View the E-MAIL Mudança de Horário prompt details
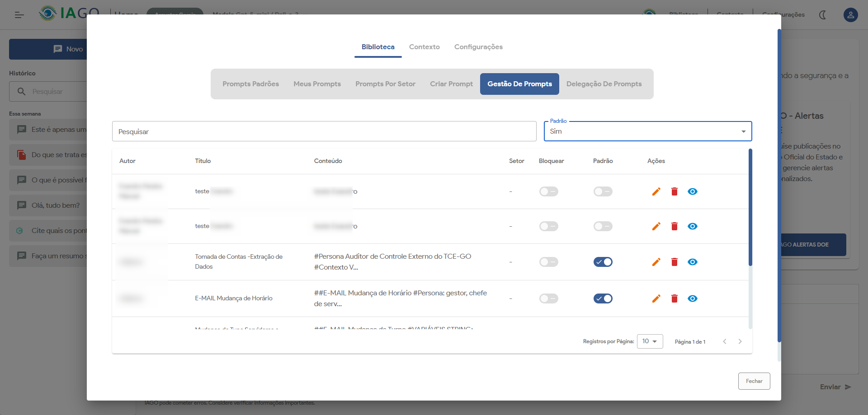868x415 pixels. pyautogui.click(x=692, y=298)
